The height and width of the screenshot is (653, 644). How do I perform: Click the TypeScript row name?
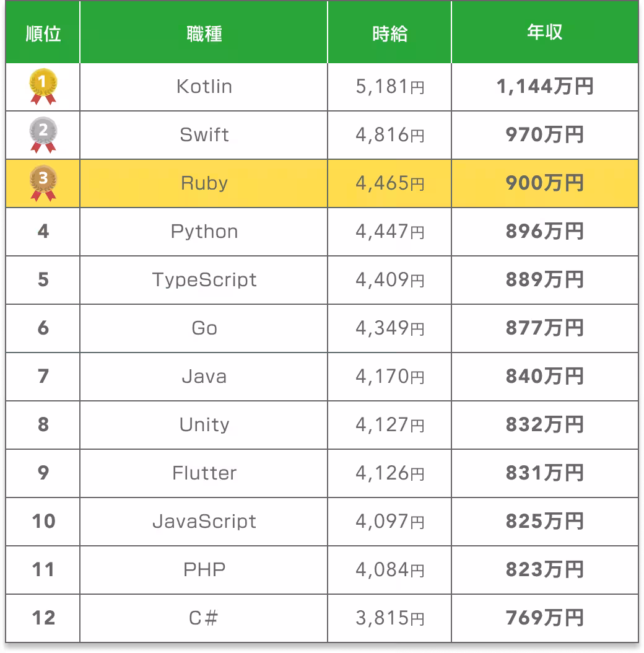coord(204,280)
